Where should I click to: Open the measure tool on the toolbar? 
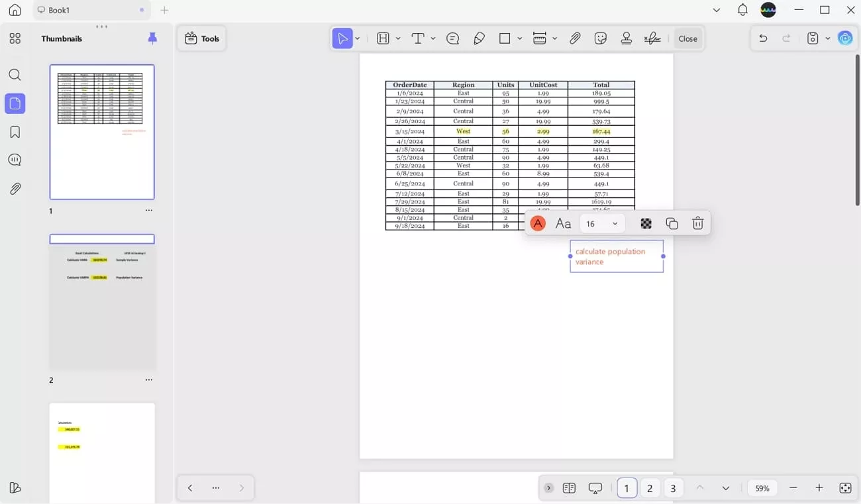(540, 38)
